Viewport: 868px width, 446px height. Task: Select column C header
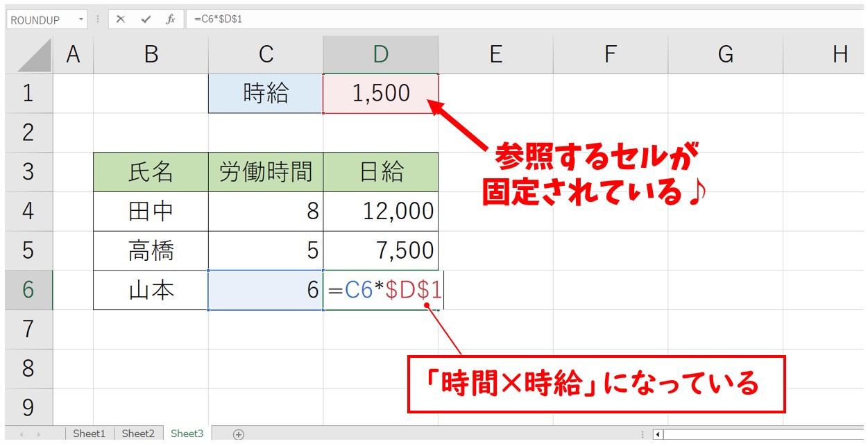pyautogui.click(x=266, y=55)
